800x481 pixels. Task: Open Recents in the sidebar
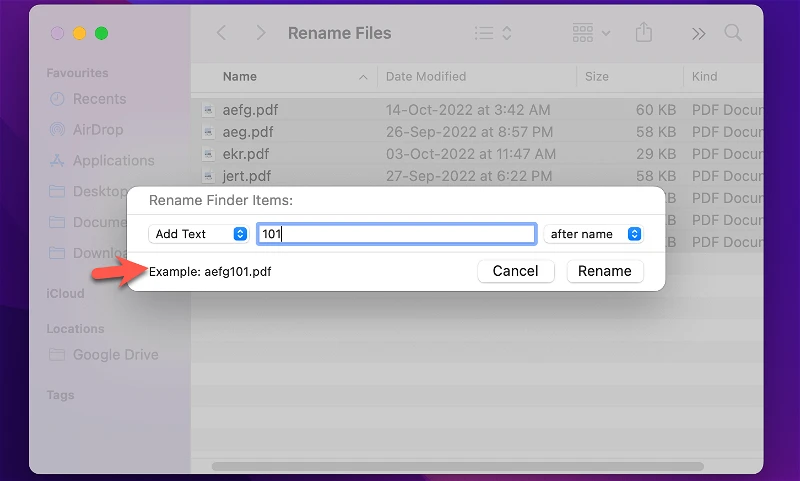click(99, 99)
